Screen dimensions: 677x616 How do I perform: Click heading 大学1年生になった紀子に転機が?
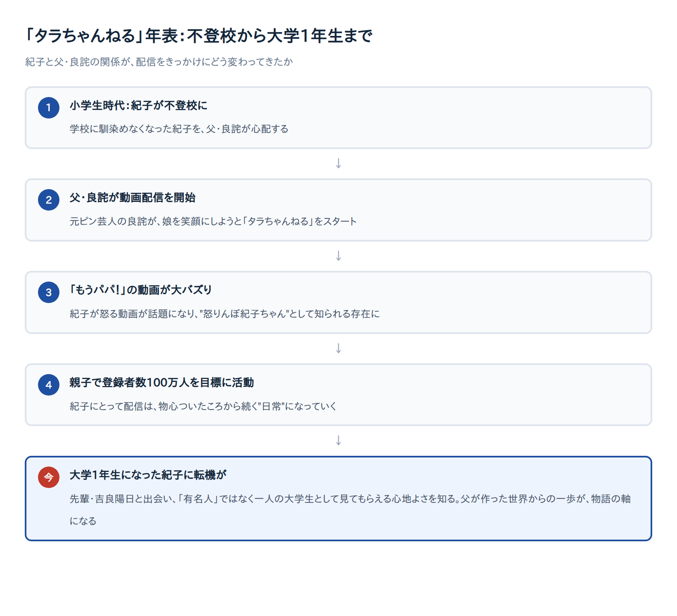click(148, 475)
